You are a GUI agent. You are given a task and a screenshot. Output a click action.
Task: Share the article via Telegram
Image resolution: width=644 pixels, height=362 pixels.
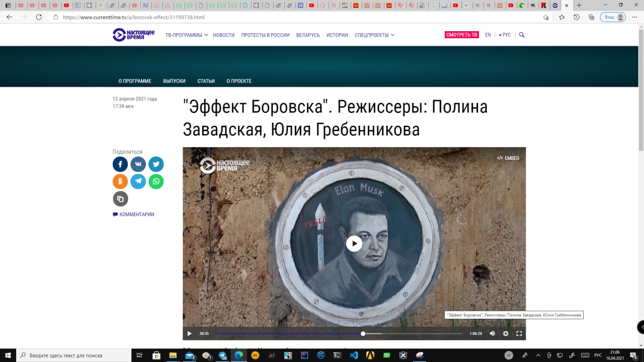(x=138, y=182)
